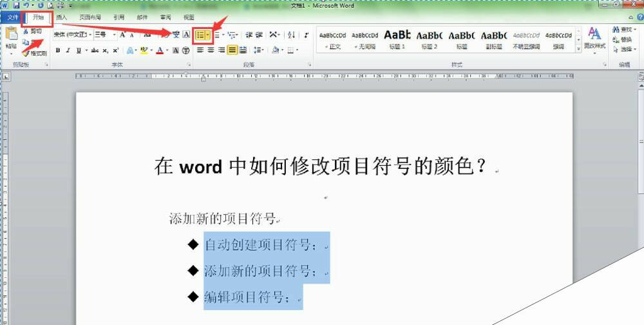The height and width of the screenshot is (325, 644).
Task: Open line spacing dropdown
Action: pyautogui.click(x=258, y=50)
